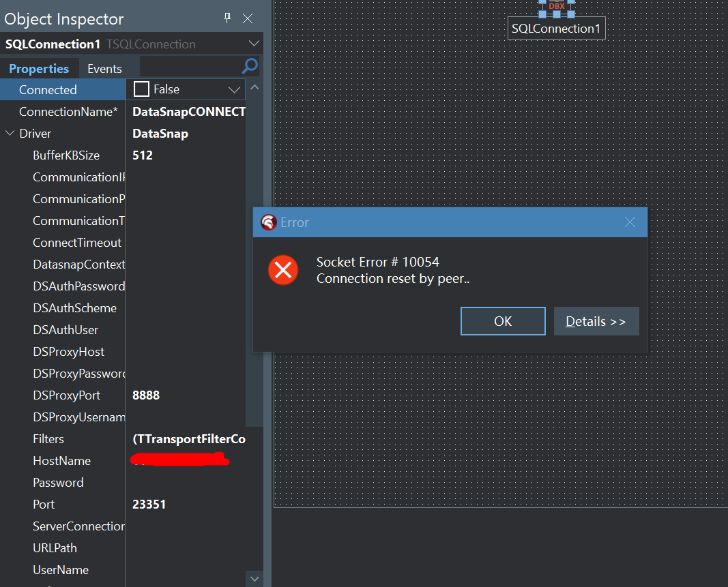Select the Port property
The image size is (728, 587).
pos(44,505)
